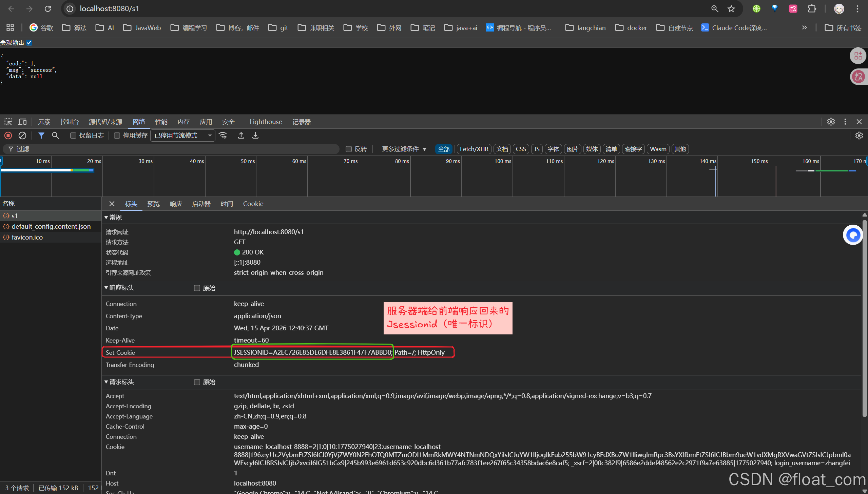This screenshot has height=494, width=868.
Task: Uncheck the 美观输出 checkbox
Action: point(29,42)
